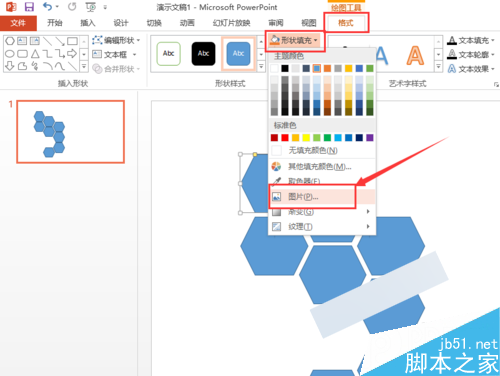500x376 pixels.
Task: Select the rounded rectangle shape
Action: 22,54
